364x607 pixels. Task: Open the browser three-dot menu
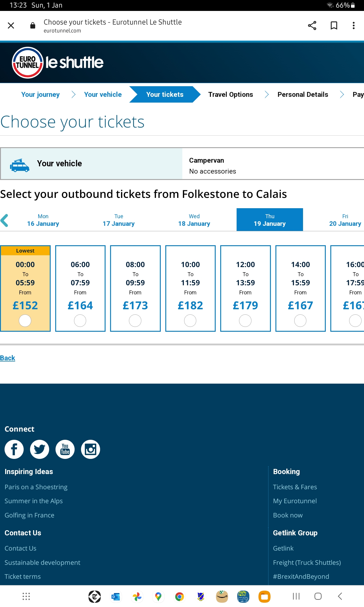(x=354, y=25)
